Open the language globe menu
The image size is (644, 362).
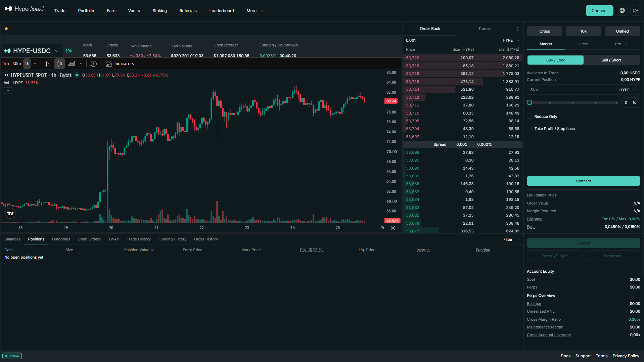pyautogui.click(x=622, y=11)
